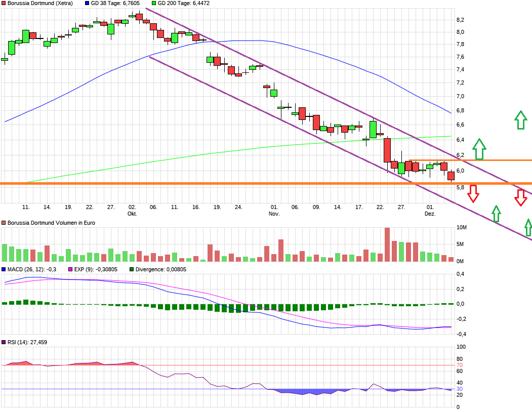Click the 0M volume axis value
Viewport: 532px width, 412px height.
(461, 261)
